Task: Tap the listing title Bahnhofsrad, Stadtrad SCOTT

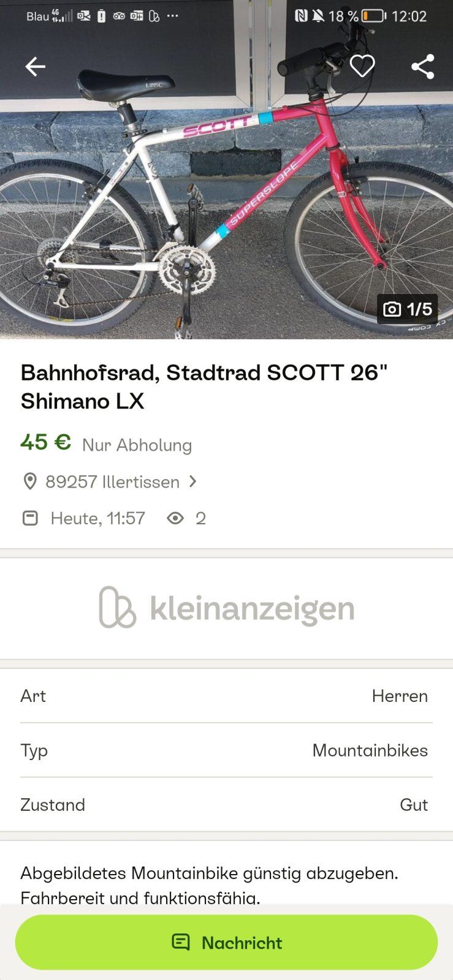Action: 204,386
